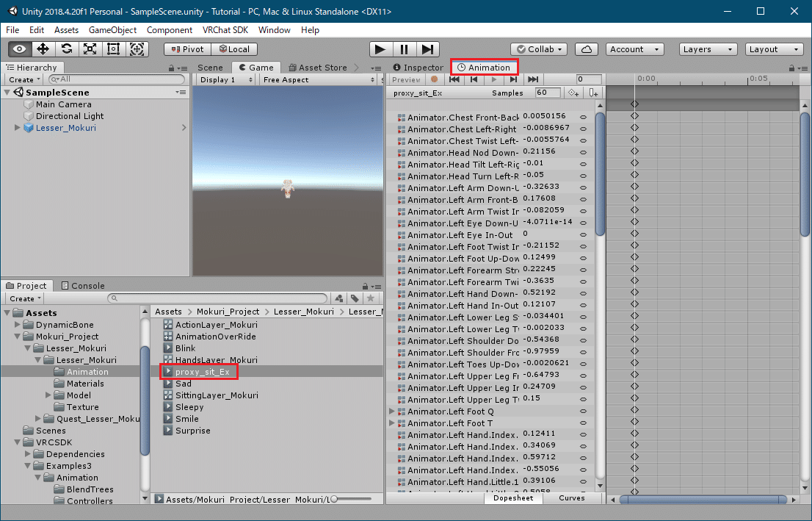Screen dimensions: 812x521
Task: Switch to Dopesheet view
Action: pos(513,497)
